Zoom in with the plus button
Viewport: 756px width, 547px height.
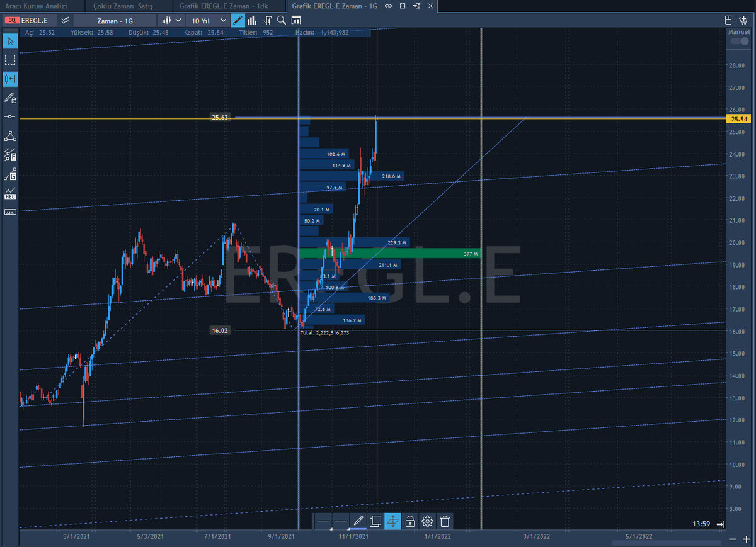click(747, 540)
